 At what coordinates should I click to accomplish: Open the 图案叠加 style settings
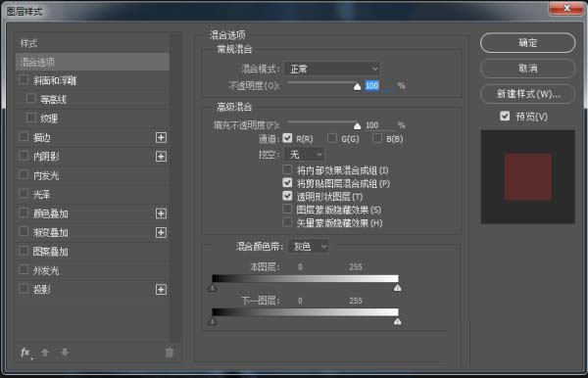(51, 252)
